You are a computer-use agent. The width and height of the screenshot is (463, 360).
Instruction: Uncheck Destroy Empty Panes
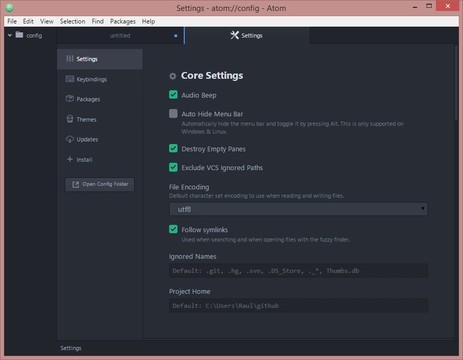coord(173,148)
